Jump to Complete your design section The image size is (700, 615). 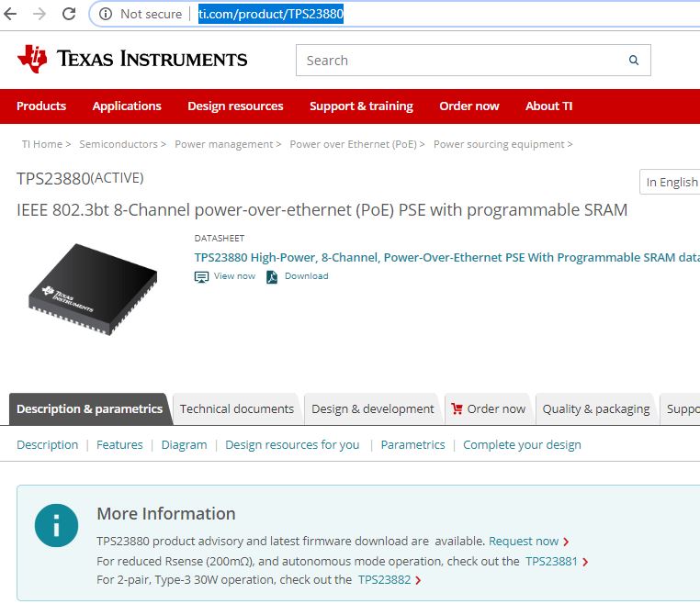tap(522, 444)
